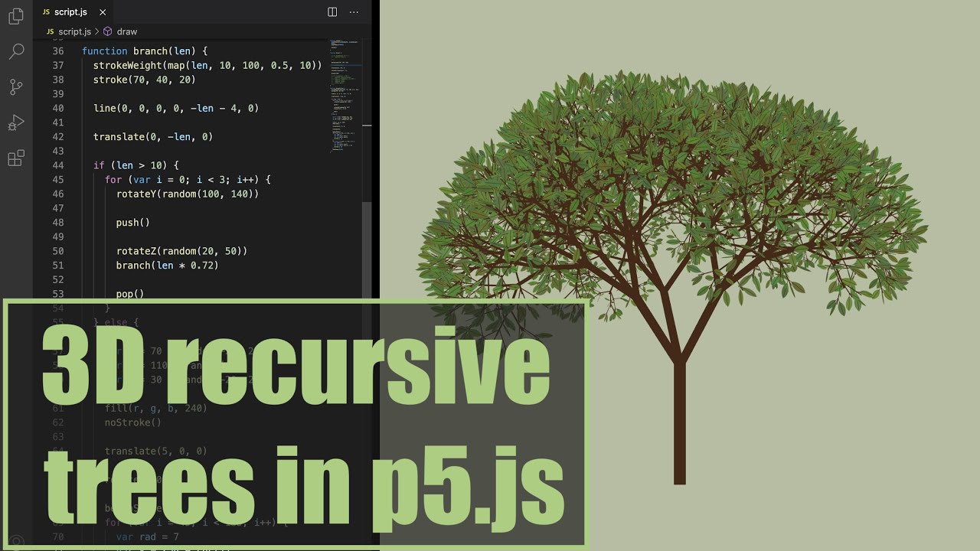This screenshot has height=551, width=980.
Task: Click the 'if (len > 10) {' line
Action: tap(136, 165)
